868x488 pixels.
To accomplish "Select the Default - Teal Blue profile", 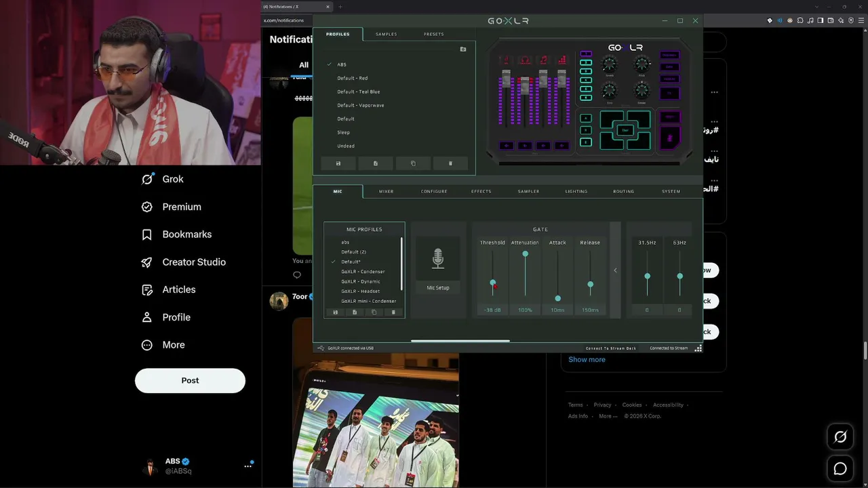I will coord(359,91).
